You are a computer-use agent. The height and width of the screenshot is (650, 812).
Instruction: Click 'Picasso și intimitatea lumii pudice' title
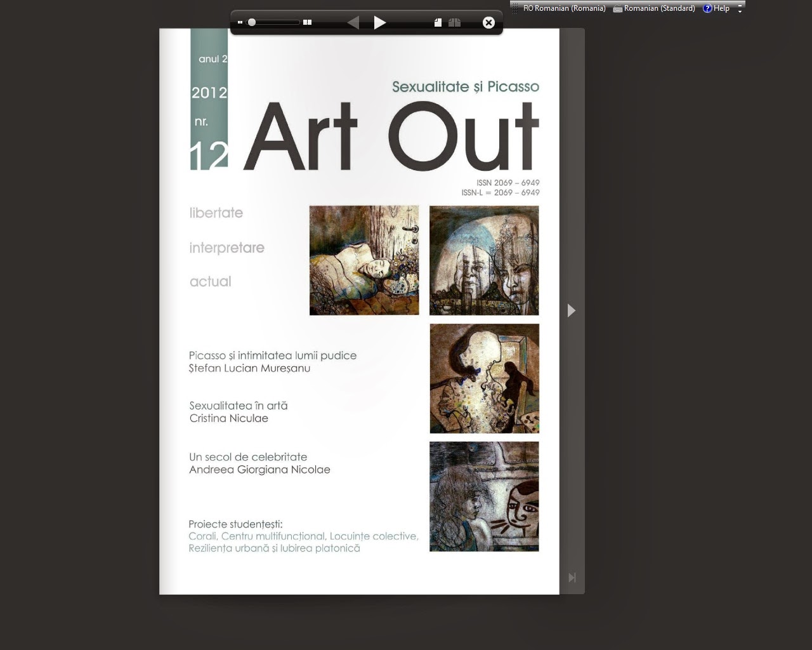click(273, 355)
